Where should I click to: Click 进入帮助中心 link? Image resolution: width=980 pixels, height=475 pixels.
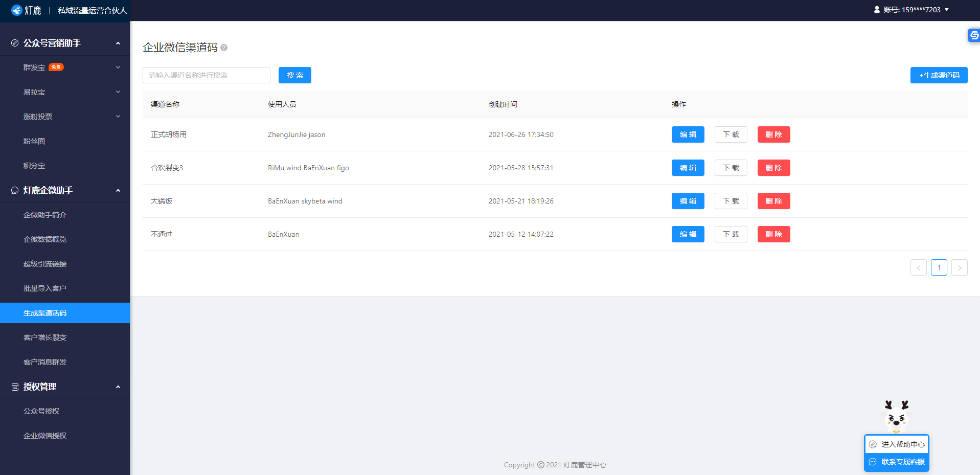[897, 444]
